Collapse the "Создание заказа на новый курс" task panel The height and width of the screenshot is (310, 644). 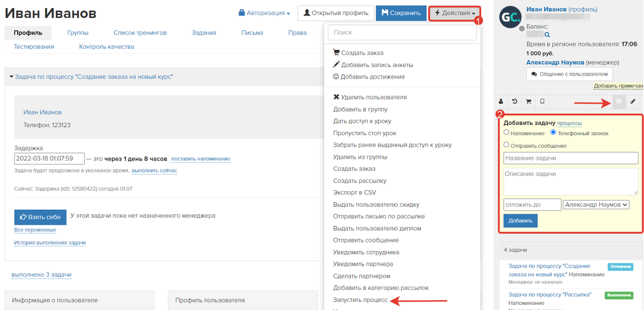point(11,77)
